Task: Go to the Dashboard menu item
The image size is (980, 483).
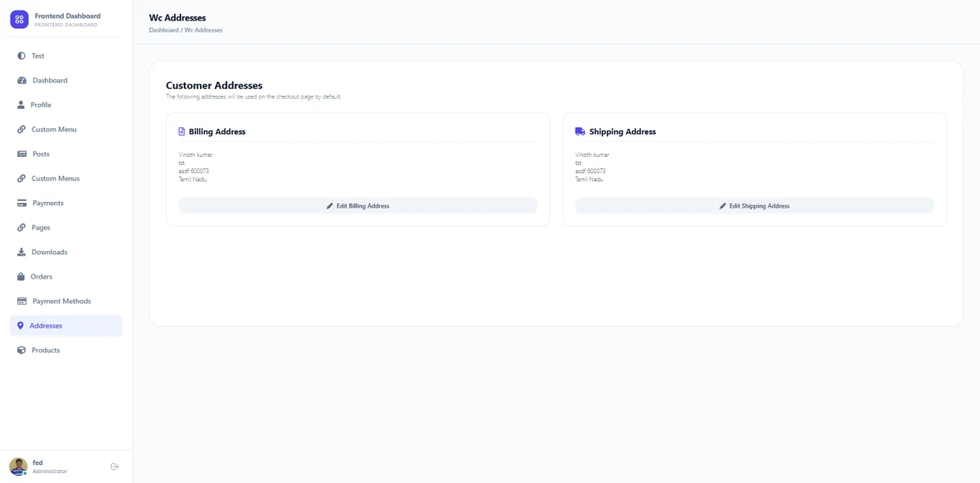Action: click(x=66, y=81)
